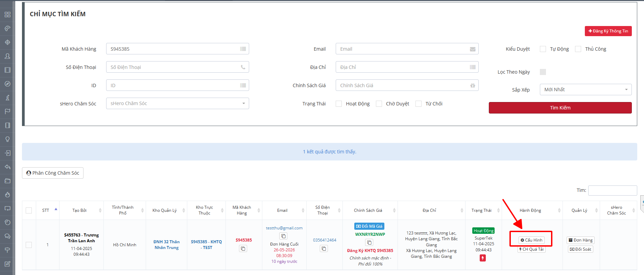The image size is (644, 275).
Task: Open the signpost icon in sidebar
Action: 7,250
